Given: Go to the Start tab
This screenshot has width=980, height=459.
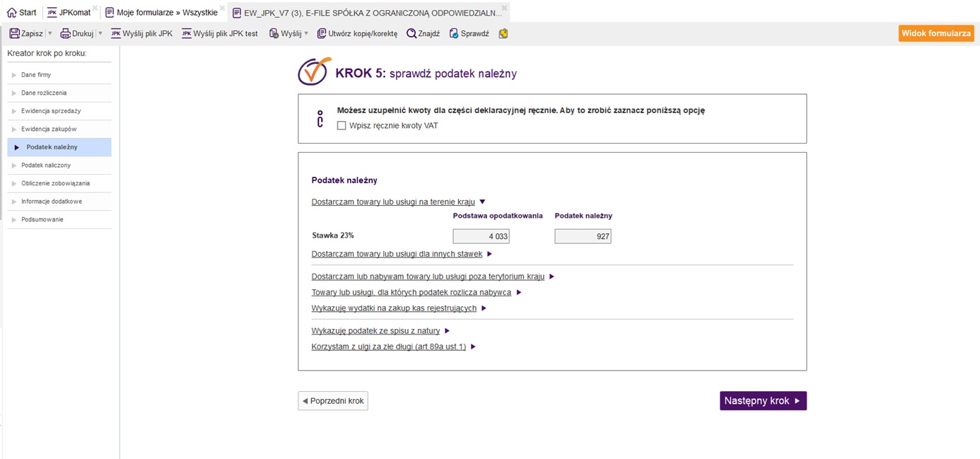Looking at the screenshot, I should pyautogui.click(x=22, y=12).
